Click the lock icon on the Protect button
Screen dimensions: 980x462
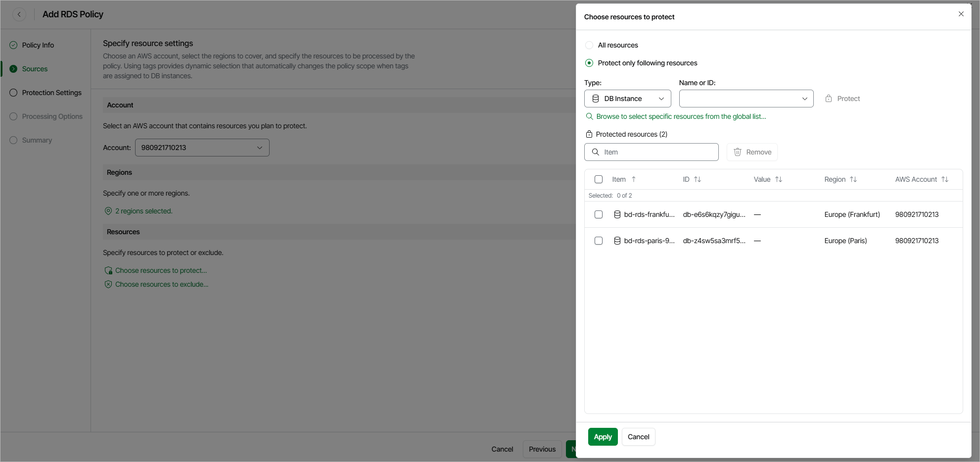pos(829,99)
